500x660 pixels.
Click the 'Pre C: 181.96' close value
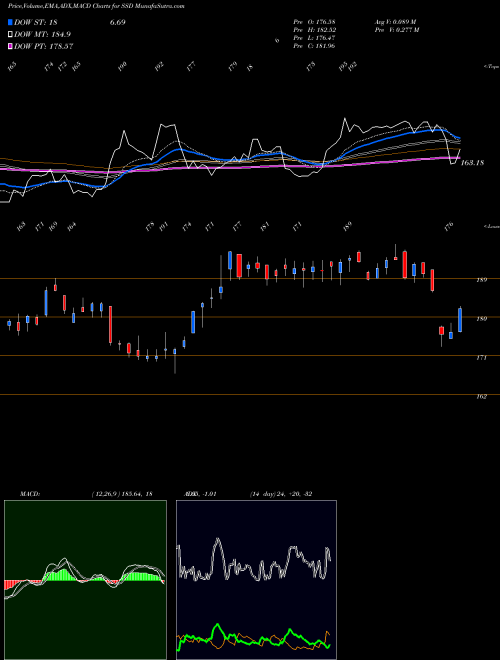(314, 46)
